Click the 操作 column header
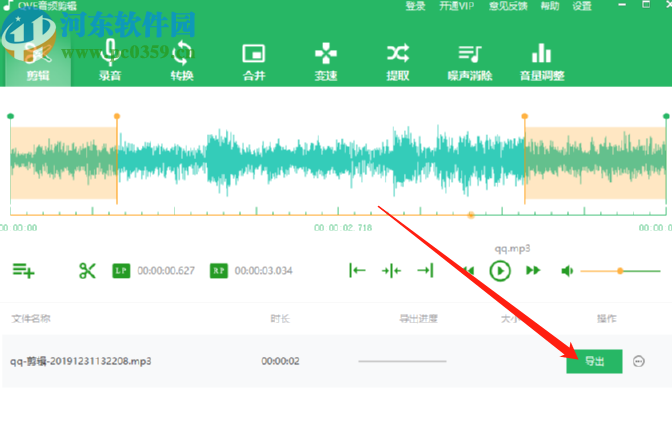672x436 pixels. click(606, 319)
